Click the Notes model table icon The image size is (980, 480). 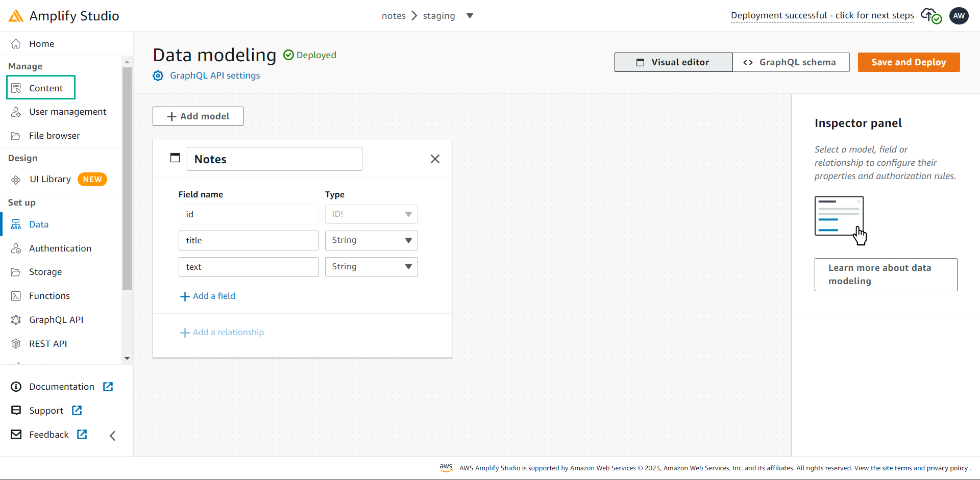coord(175,158)
